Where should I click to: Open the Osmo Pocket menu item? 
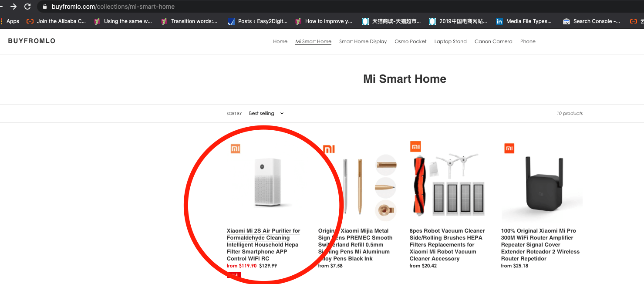[410, 41]
